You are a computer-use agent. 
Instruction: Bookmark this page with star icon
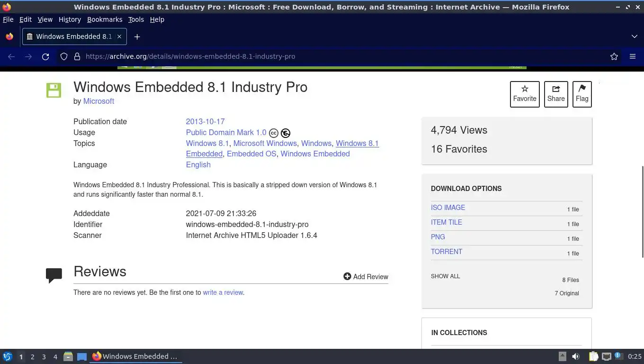[614, 56]
